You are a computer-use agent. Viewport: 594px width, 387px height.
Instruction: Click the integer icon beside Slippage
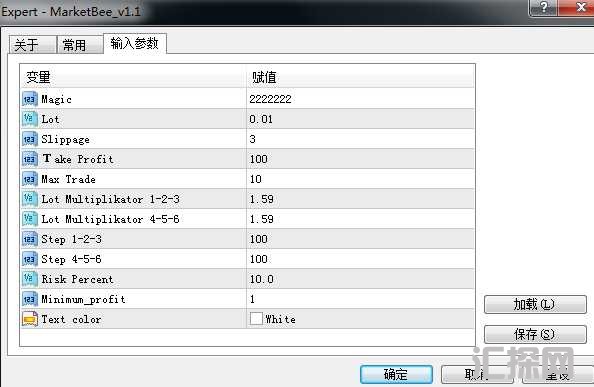30,139
